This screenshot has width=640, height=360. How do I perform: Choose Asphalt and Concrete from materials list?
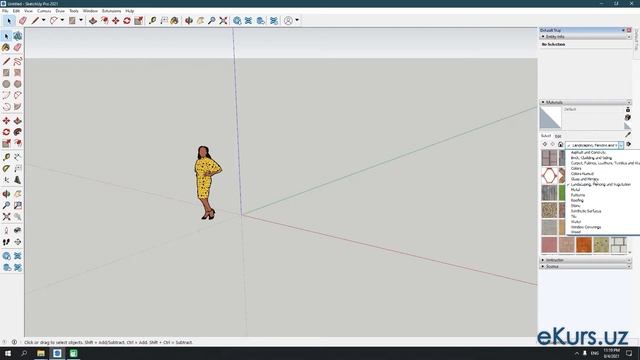pos(588,152)
